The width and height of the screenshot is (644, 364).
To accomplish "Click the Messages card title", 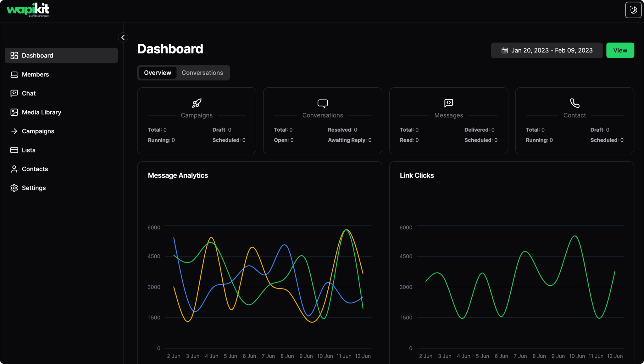I will coord(449,115).
